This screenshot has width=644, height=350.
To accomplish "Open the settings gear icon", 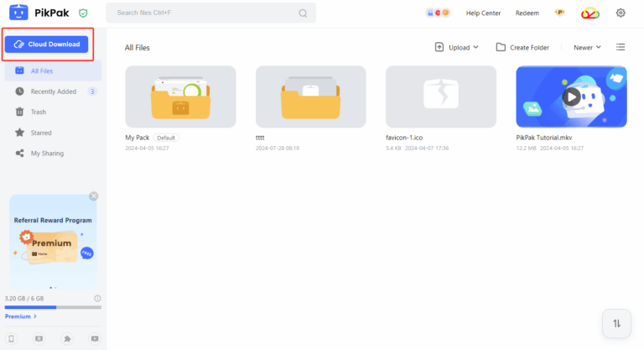I will pos(621,13).
